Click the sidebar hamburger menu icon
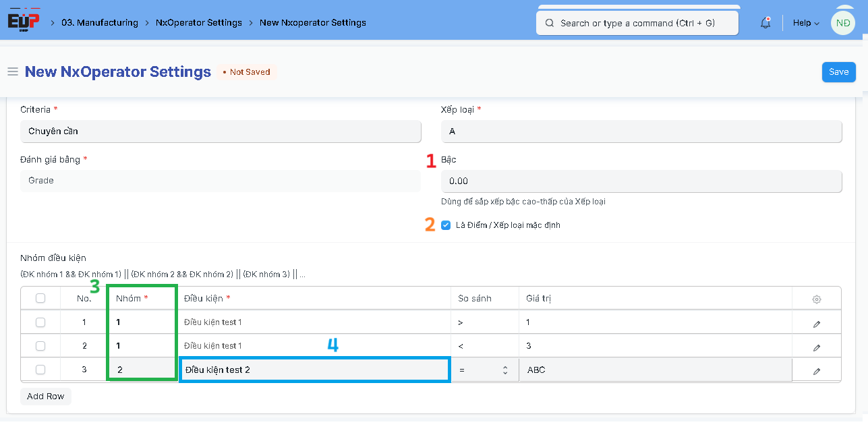This screenshot has height=437, width=868. pos(12,71)
